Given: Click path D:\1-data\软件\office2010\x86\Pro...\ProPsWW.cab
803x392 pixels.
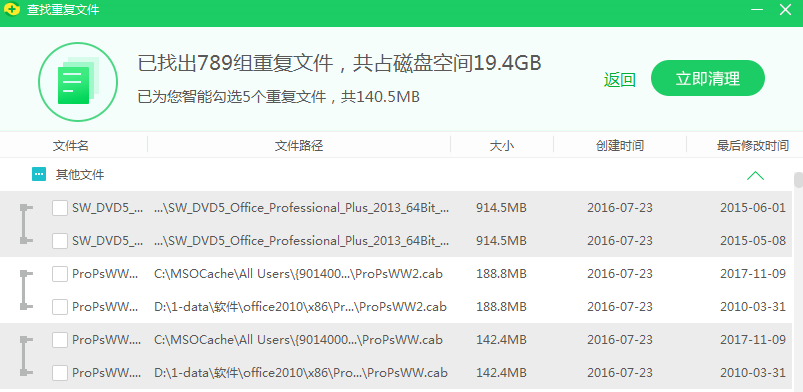Looking at the screenshot, I should click(301, 373).
